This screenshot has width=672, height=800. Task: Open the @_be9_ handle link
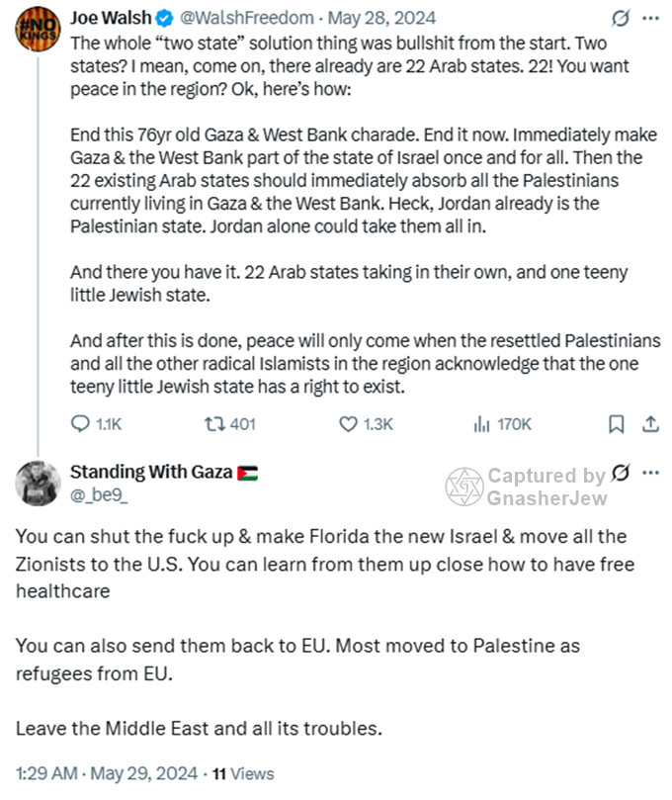98,492
